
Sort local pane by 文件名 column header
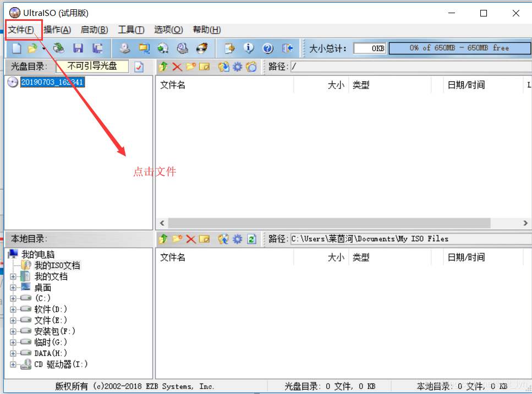tap(224, 257)
